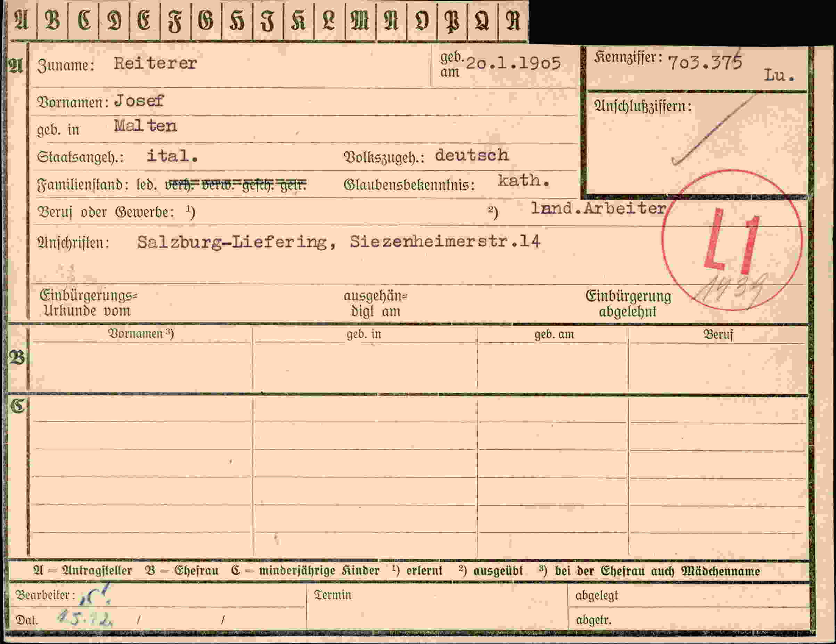Select the 'D' alphabet index tab
Screen dimensions: 836x644
(x=114, y=20)
